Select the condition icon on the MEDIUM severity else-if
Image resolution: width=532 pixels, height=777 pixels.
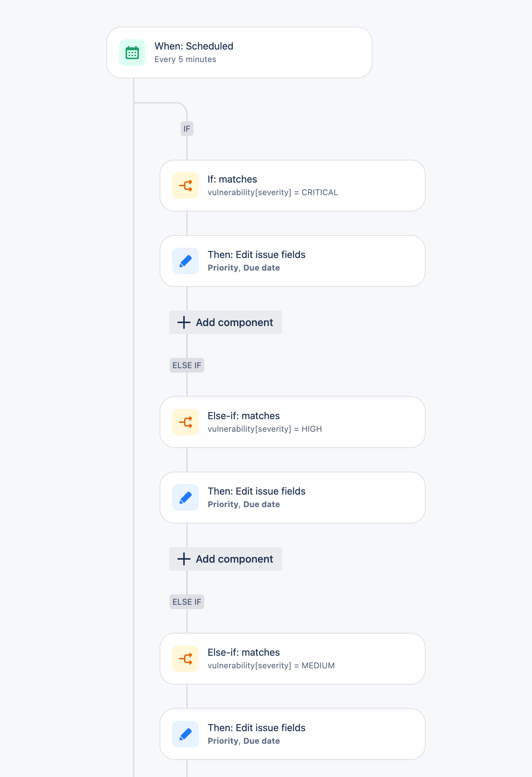pyautogui.click(x=185, y=658)
